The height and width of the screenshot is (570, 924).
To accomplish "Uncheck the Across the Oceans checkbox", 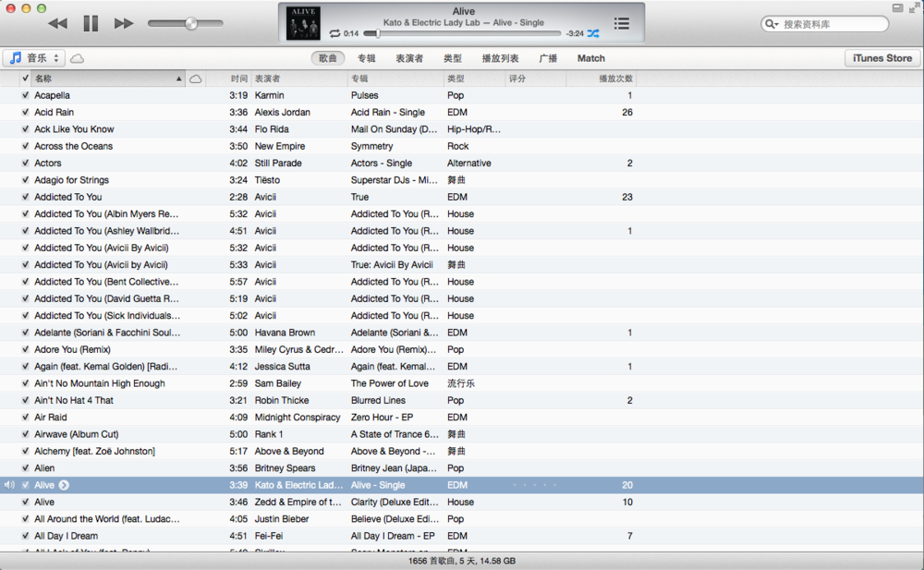I will pos(25,146).
